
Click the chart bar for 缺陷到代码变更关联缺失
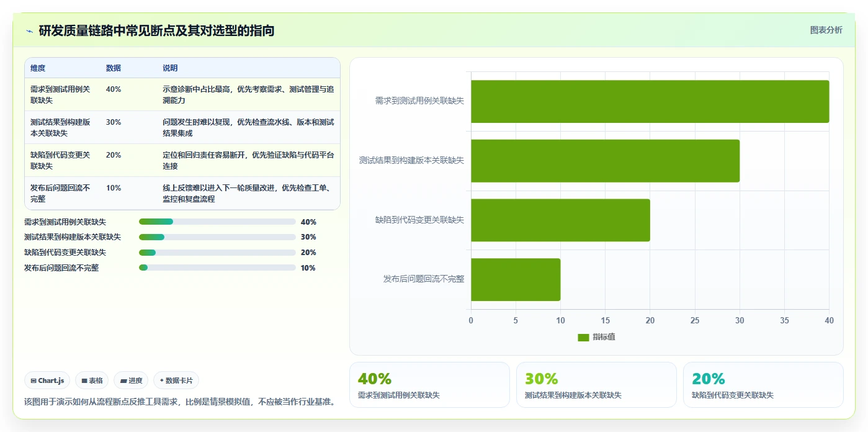tap(560, 220)
